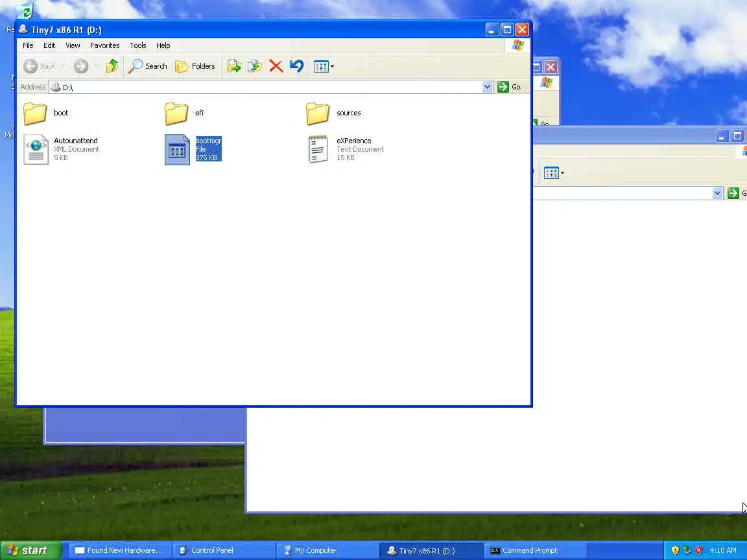Screen dimensions: 747x560
Task: Click the sources folder label
Action: point(349,113)
